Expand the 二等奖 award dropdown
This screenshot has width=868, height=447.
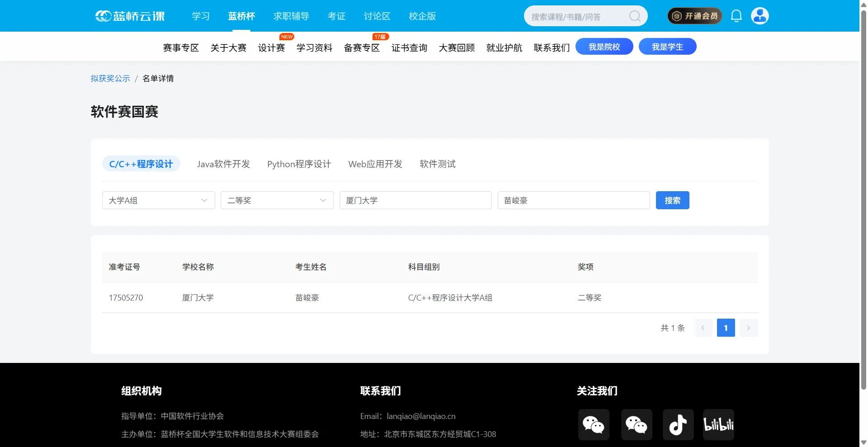click(277, 200)
